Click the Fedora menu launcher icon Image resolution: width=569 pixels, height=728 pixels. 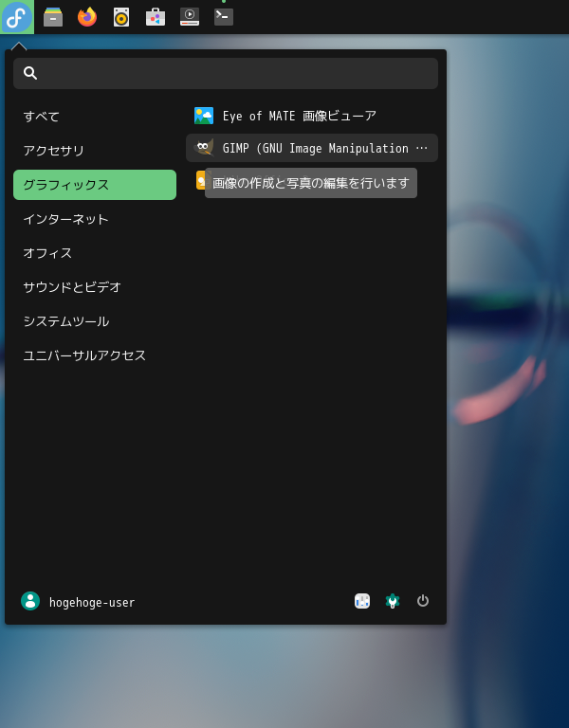pos(17,17)
